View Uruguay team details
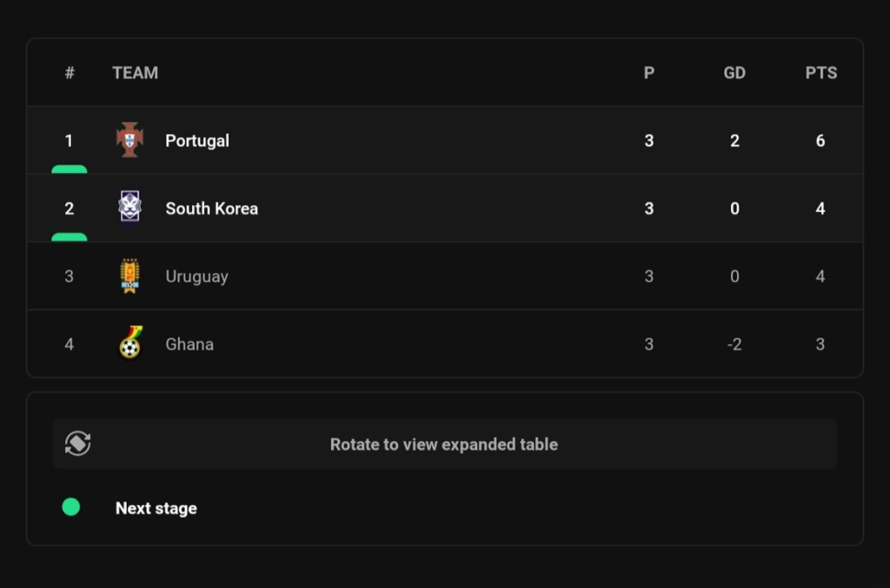Viewport: 890px width, 588px height. (x=196, y=277)
